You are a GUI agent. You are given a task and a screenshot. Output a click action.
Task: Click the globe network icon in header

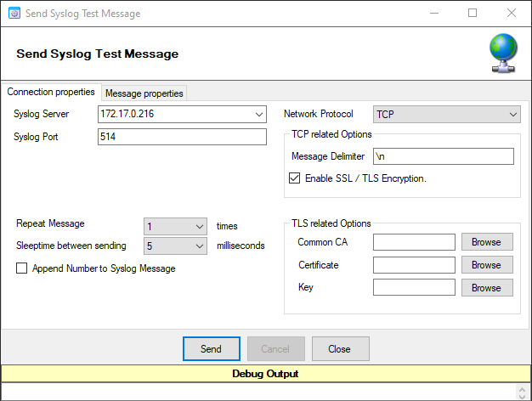(502, 53)
